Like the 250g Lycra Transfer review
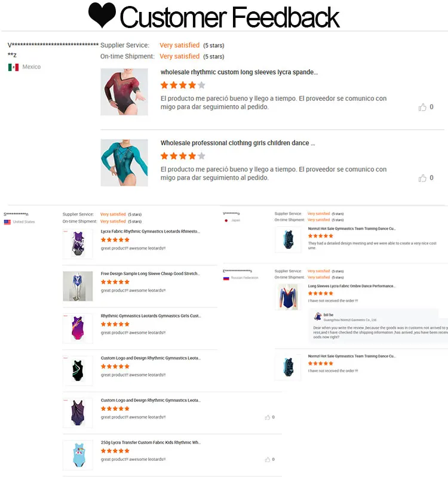This screenshot has width=448, height=477. click(268, 459)
